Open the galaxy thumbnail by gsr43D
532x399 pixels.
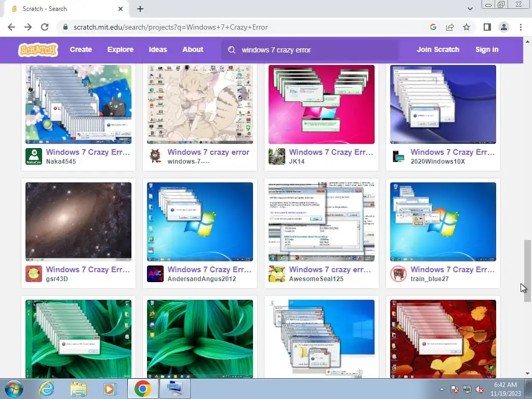click(78, 221)
